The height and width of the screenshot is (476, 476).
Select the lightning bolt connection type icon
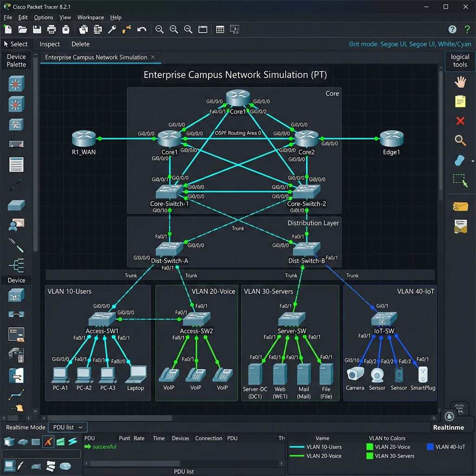(x=73, y=442)
